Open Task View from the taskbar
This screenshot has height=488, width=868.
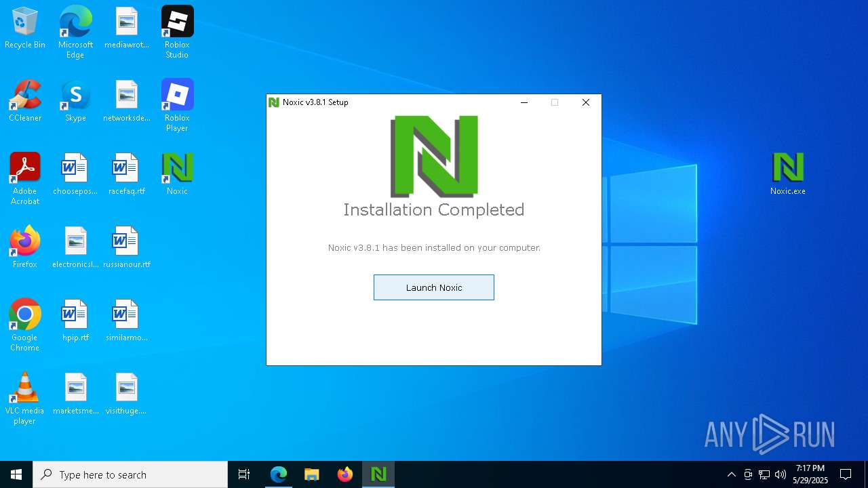click(x=244, y=474)
